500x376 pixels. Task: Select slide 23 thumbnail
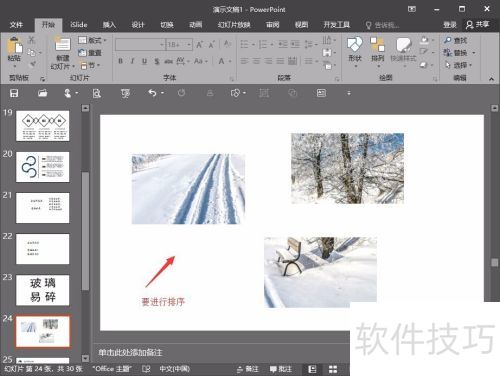(43, 290)
